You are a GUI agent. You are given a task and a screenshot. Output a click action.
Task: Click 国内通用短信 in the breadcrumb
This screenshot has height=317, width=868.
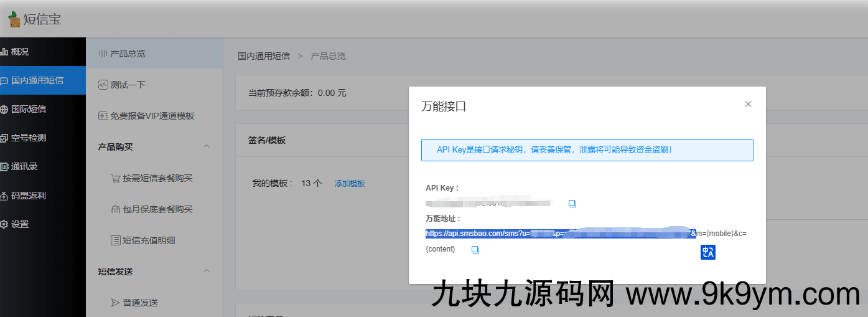coord(264,56)
